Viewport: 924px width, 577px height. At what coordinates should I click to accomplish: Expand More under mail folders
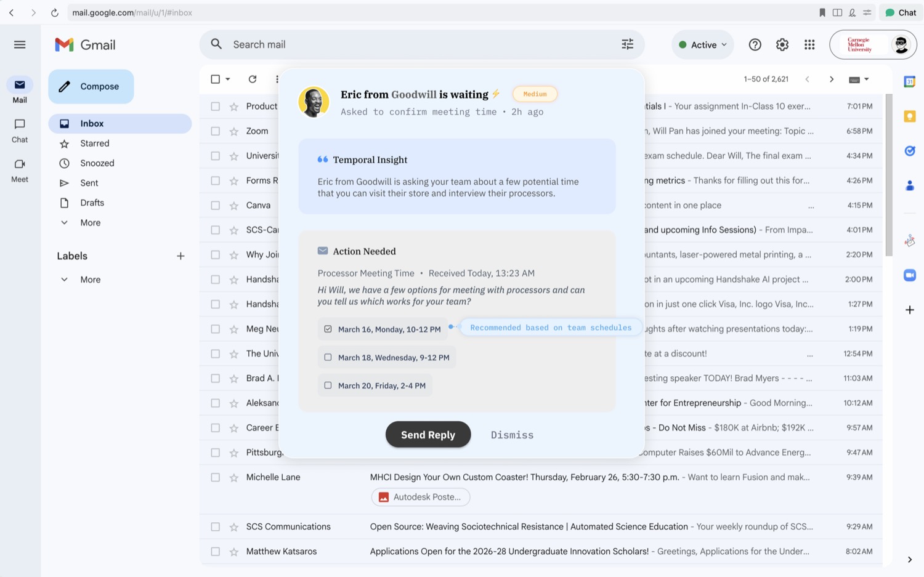(90, 222)
